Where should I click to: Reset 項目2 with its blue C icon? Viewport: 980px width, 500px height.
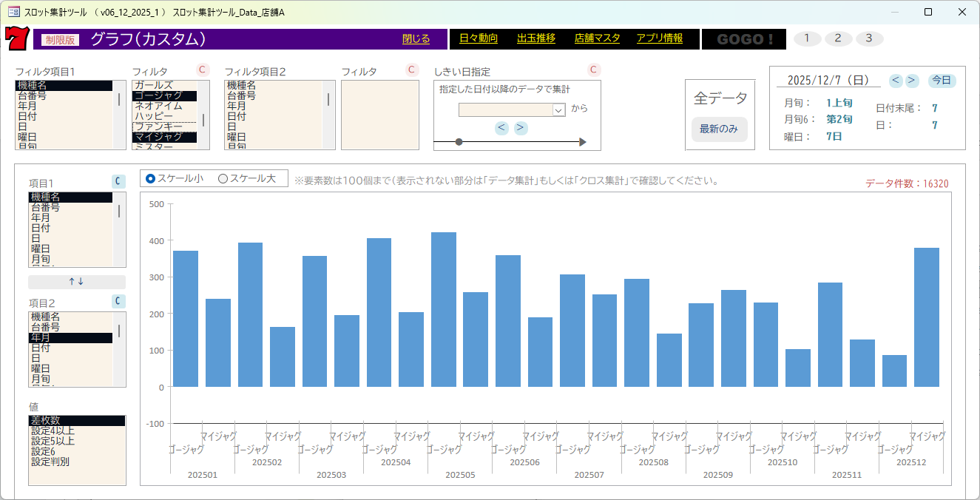coord(118,301)
